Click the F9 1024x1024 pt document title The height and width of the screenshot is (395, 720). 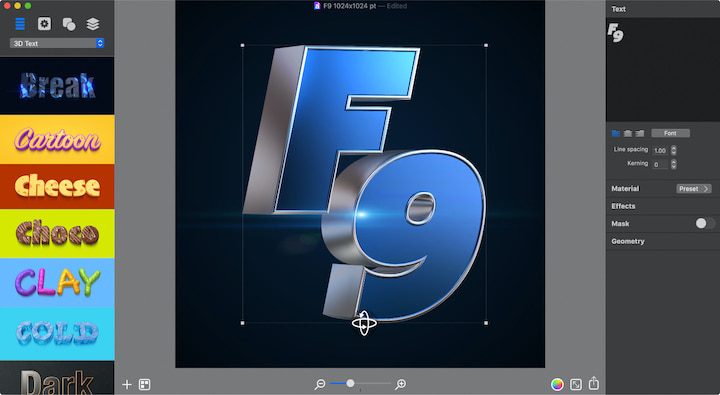(x=349, y=6)
